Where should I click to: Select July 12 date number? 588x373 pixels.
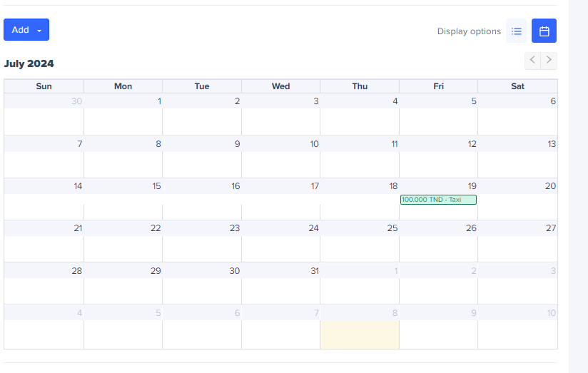(x=472, y=144)
